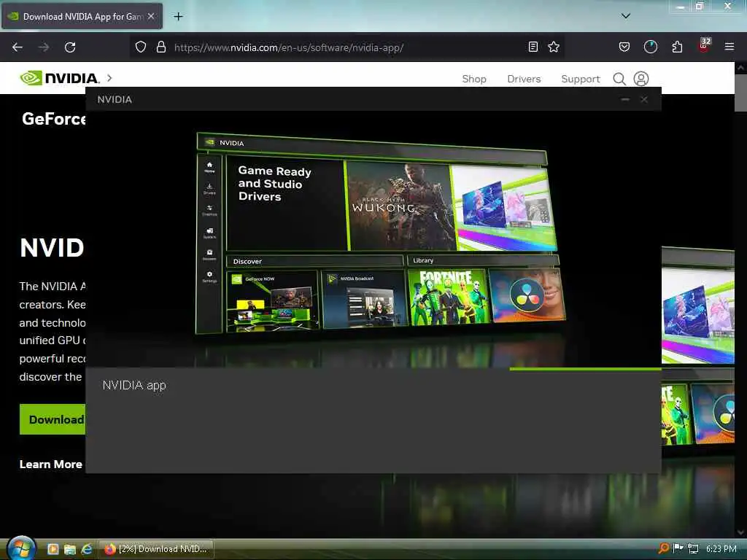Open the Pocket save icon

[624, 47]
